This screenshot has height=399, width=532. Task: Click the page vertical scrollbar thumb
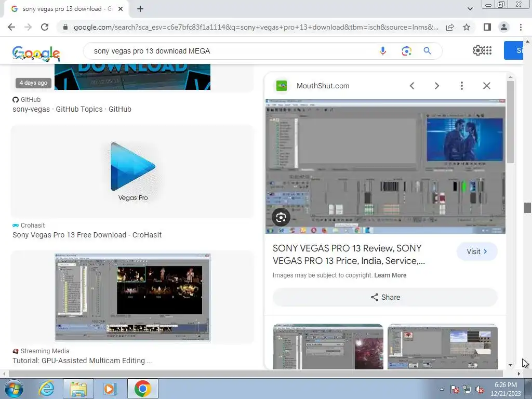tap(527, 208)
